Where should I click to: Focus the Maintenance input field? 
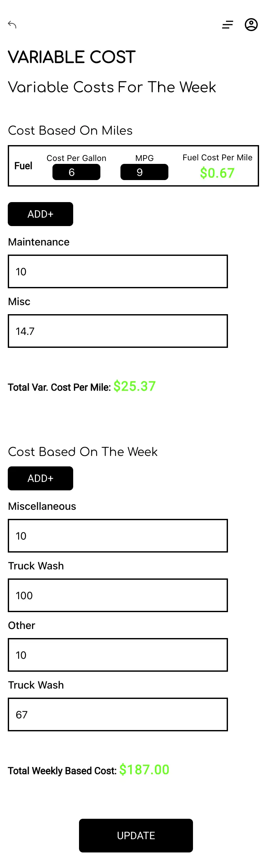point(118,272)
